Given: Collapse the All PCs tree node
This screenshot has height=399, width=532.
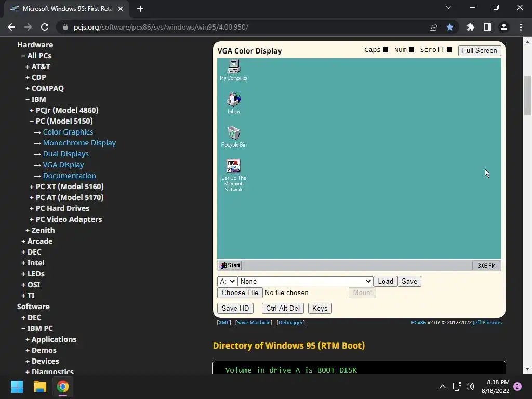Looking at the screenshot, I should tap(37, 56).
